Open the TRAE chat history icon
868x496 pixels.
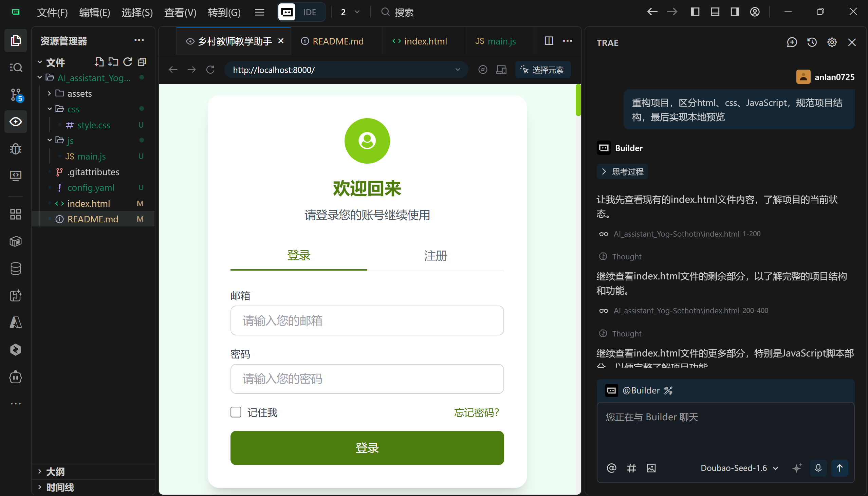[812, 42]
